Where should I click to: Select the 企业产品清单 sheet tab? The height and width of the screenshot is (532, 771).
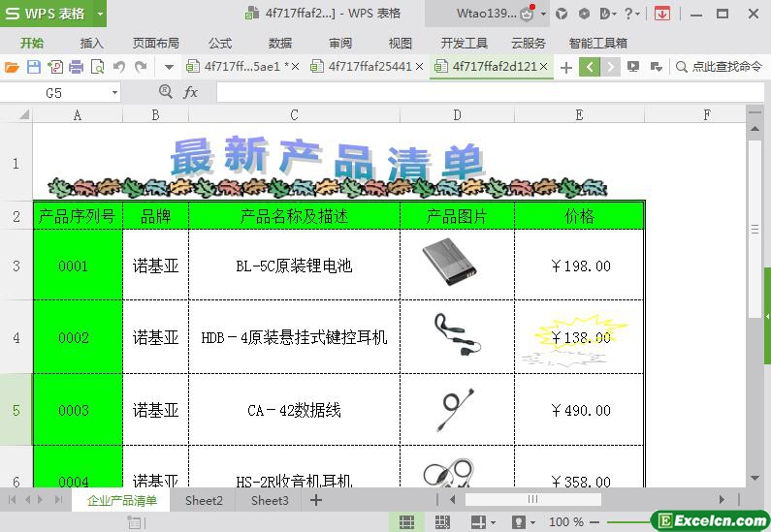(121, 501)
